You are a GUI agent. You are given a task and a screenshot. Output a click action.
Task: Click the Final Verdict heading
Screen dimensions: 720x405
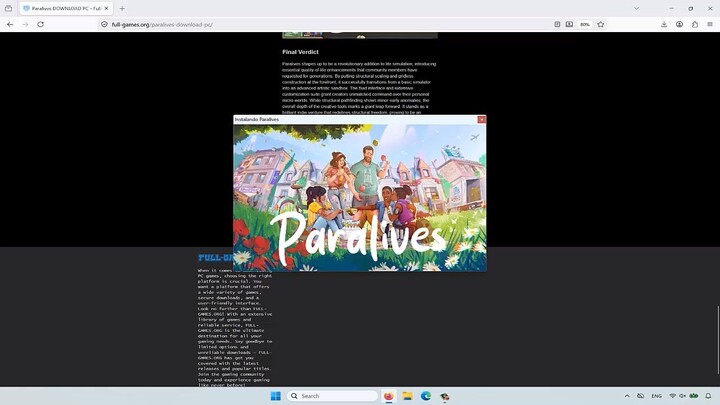[300, 52]
